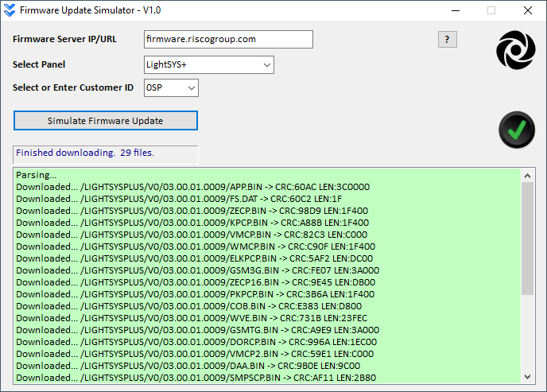Image resolution: width=547 pixels, height=392 pixels.
Task: Click the Firmware Update Simulator title bar icon
Action: point(10,10)
